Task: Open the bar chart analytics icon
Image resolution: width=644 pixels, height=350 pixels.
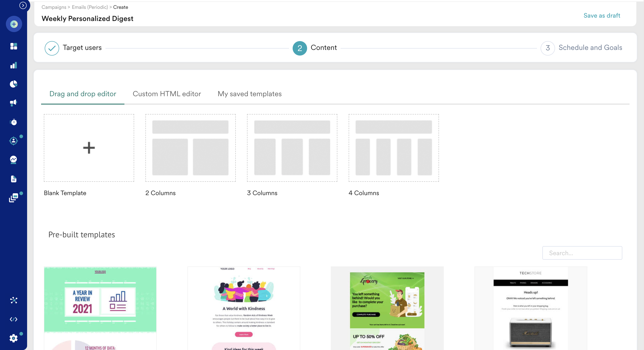Action: pos(14,65)
